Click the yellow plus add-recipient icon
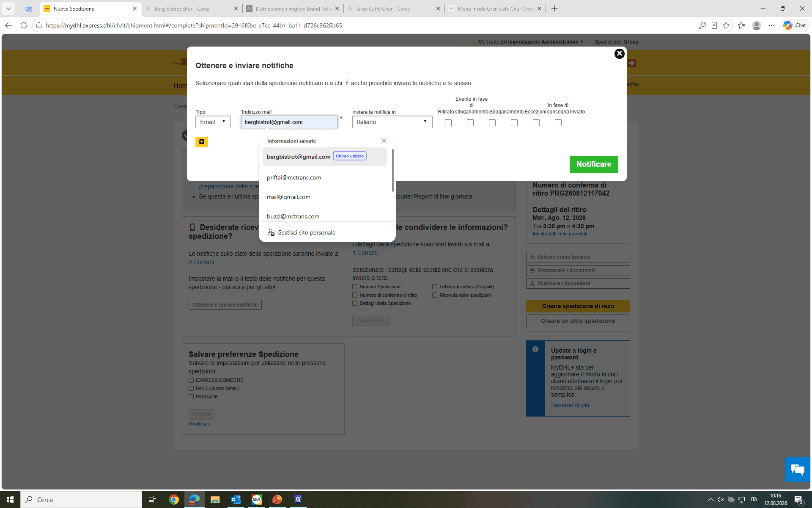 point(202,142)
